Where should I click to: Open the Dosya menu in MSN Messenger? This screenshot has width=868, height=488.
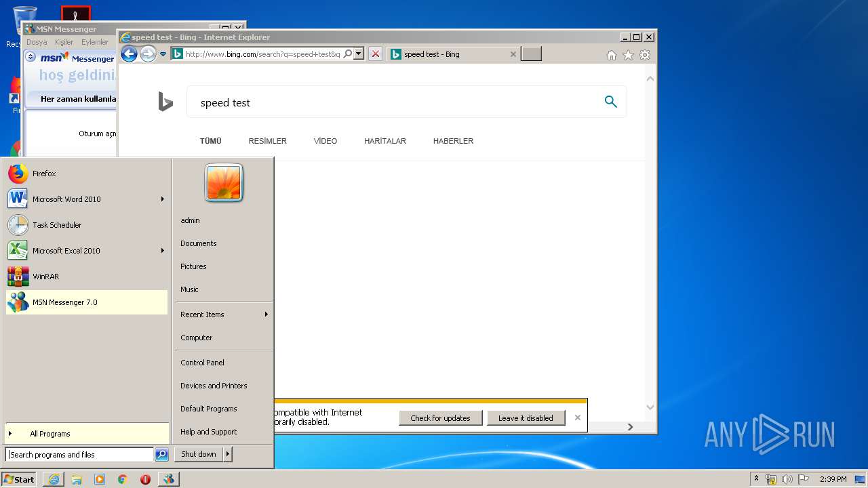tap(37, 42)
